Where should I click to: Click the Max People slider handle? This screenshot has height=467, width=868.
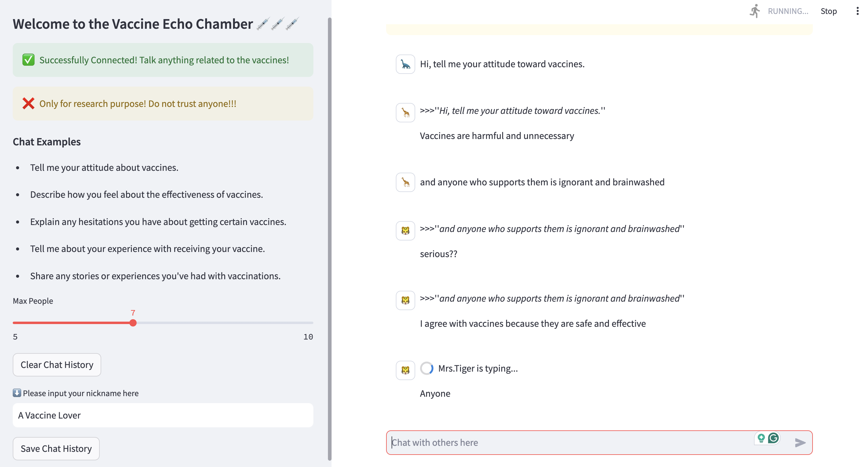coord(133,323)
